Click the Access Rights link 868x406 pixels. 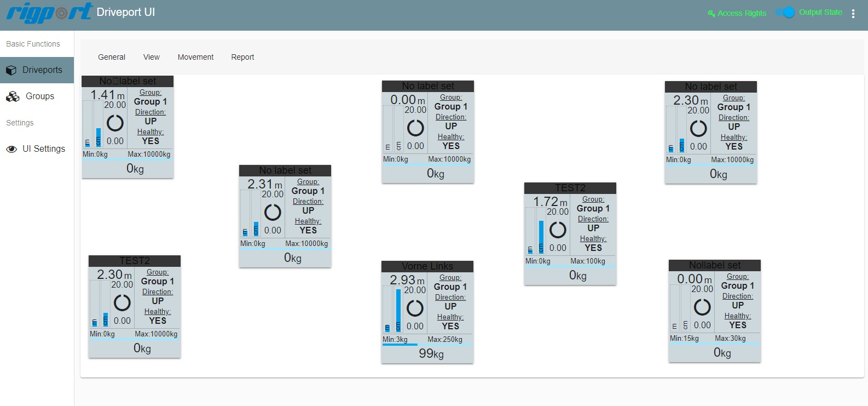pos(742,13)
